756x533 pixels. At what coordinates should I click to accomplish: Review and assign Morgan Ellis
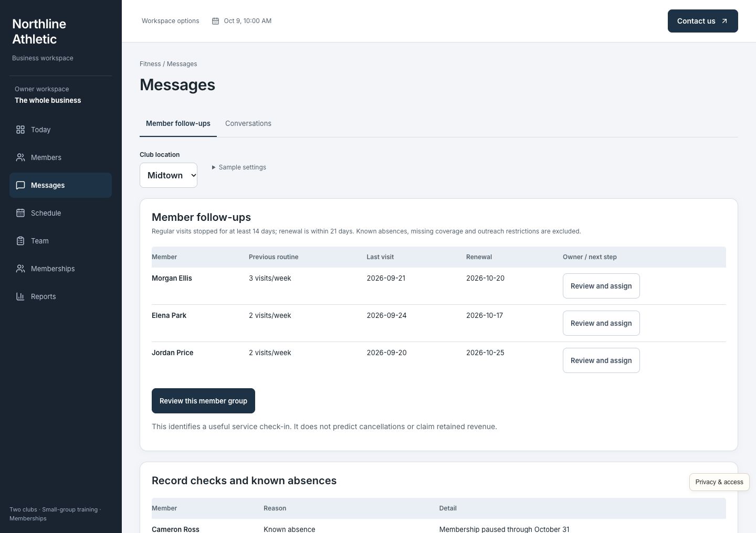[x=601, y=286]
